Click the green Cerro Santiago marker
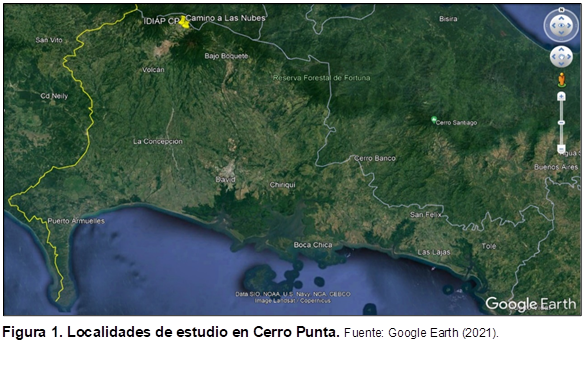This screenshot has height=370, width=585. point(434,119)
